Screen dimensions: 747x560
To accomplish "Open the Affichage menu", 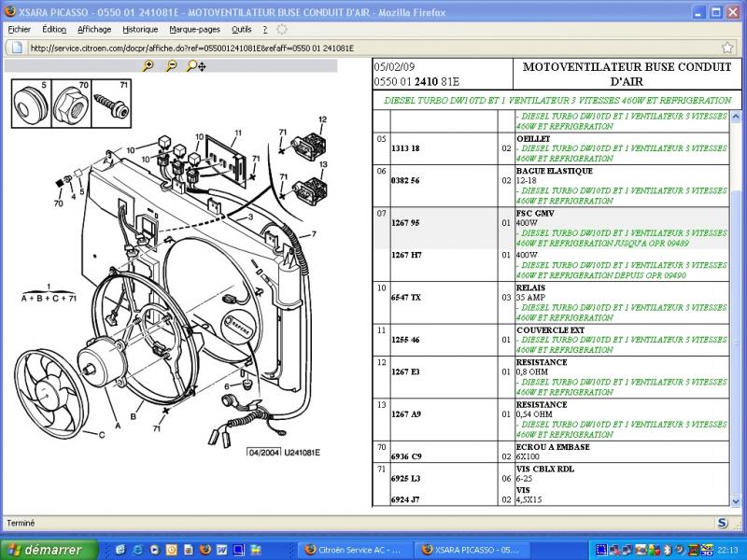I will tap(94, 30).
